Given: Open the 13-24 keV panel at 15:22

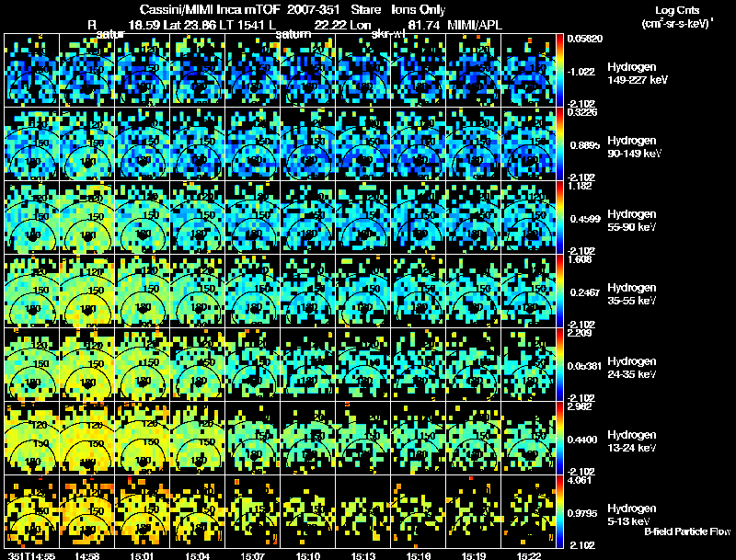Looking at the screenshot, I should (x=528, y=438).
